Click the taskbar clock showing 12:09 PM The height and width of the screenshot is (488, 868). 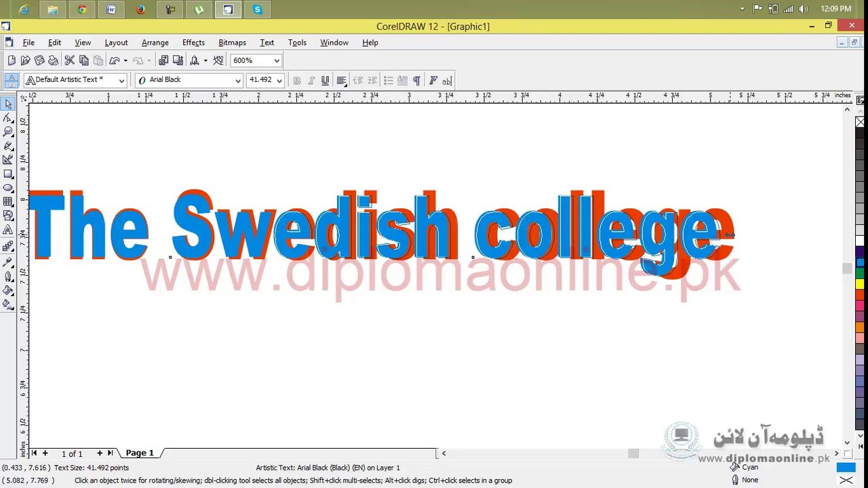[835, 9]
